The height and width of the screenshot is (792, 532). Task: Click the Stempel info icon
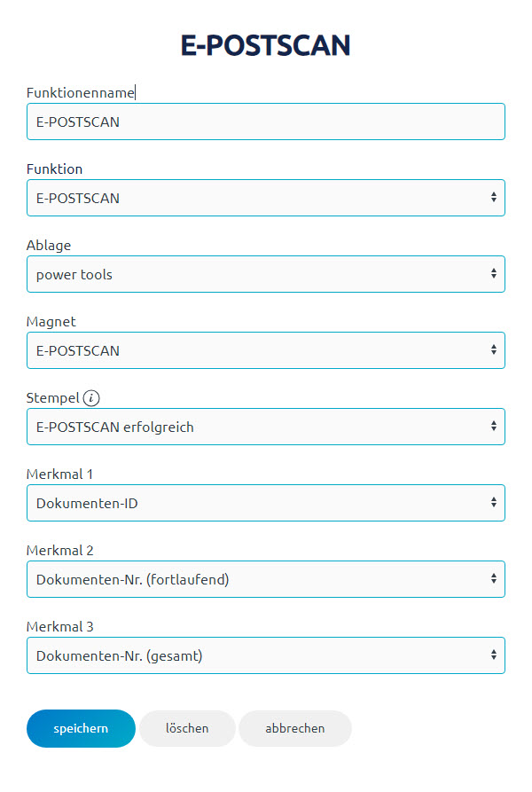point(91,398)
